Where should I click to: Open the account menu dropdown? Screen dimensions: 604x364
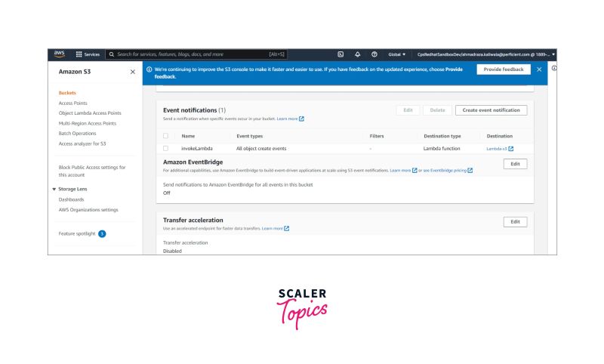tap(486, 54)
